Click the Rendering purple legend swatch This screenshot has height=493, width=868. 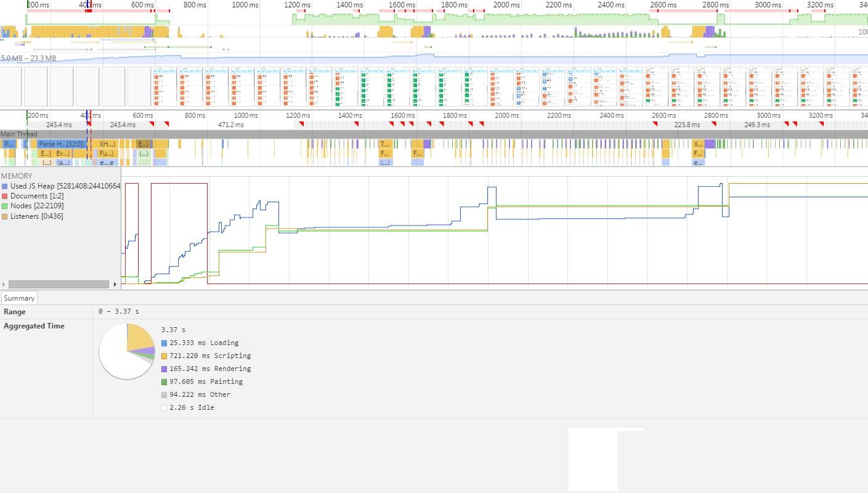point(164,369)
